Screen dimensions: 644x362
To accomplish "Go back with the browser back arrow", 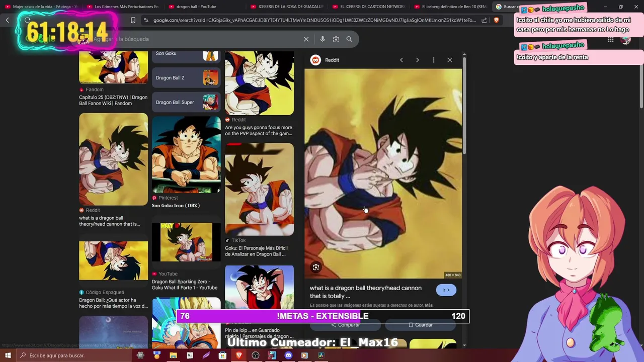I will [8, 20].
